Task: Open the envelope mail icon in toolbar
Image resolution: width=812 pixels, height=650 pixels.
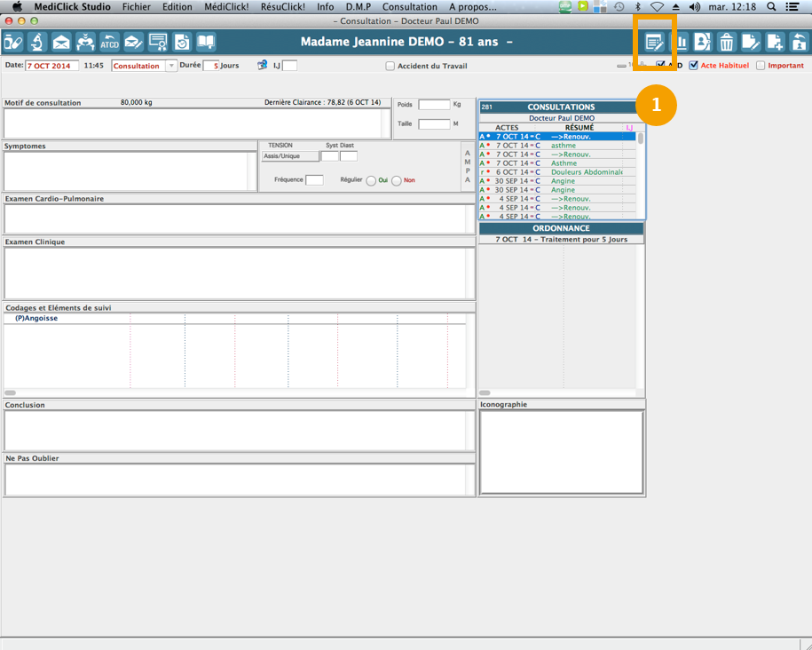Action: click(x=61, y=42)
